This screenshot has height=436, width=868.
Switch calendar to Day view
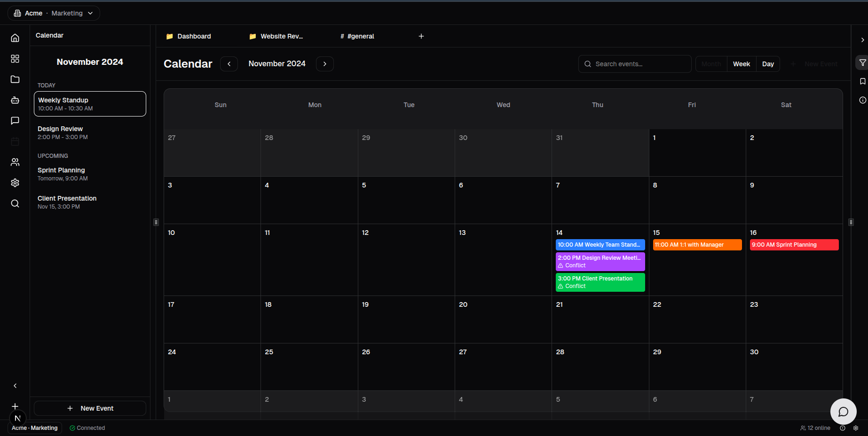click(768, 63)
